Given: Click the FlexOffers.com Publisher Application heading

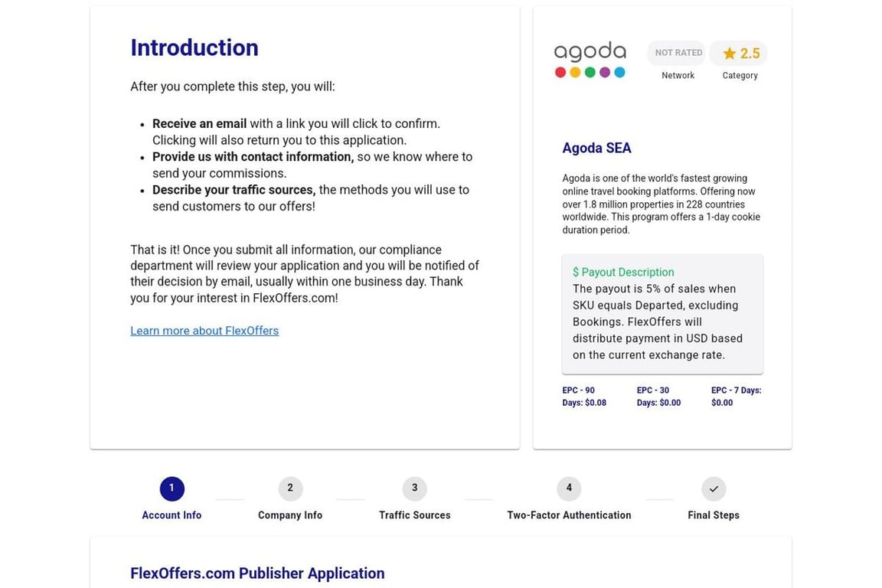Looking at the screenshot, I should [x=257, y=573].
